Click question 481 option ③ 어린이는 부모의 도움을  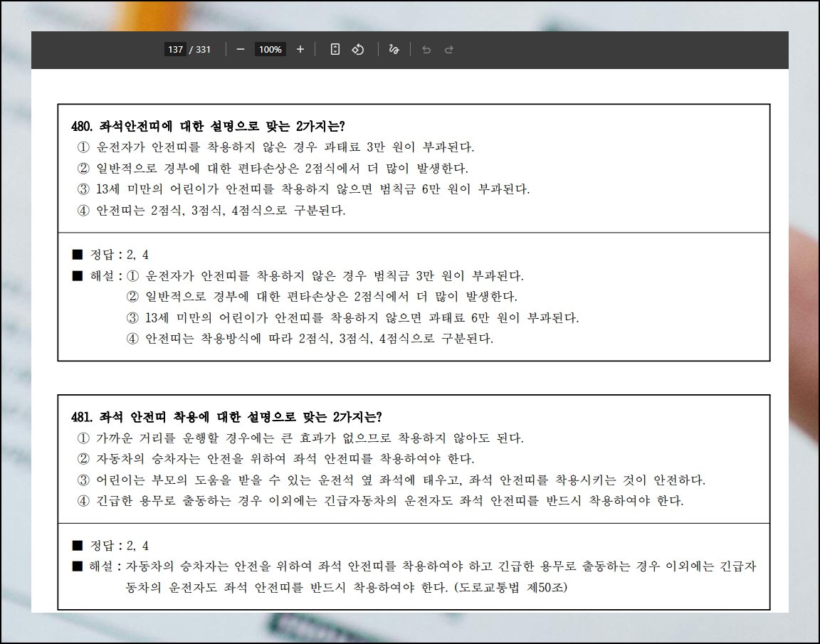391,480
